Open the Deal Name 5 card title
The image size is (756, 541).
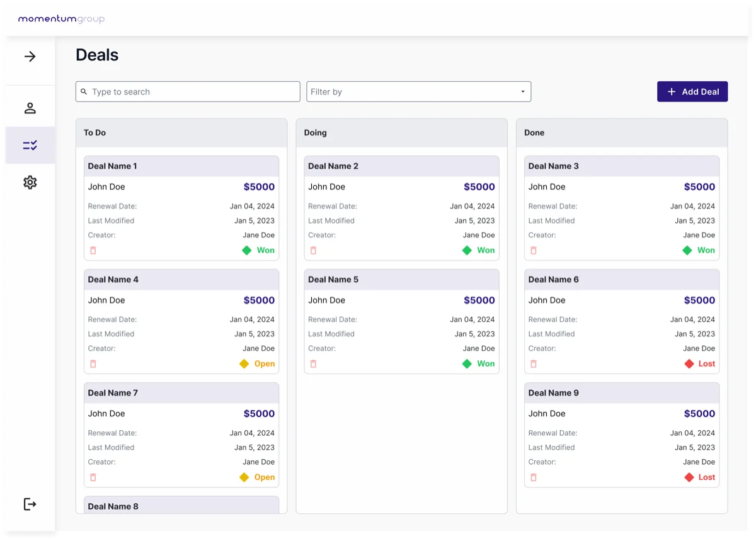pyautogui.click(x=333, y=280)
